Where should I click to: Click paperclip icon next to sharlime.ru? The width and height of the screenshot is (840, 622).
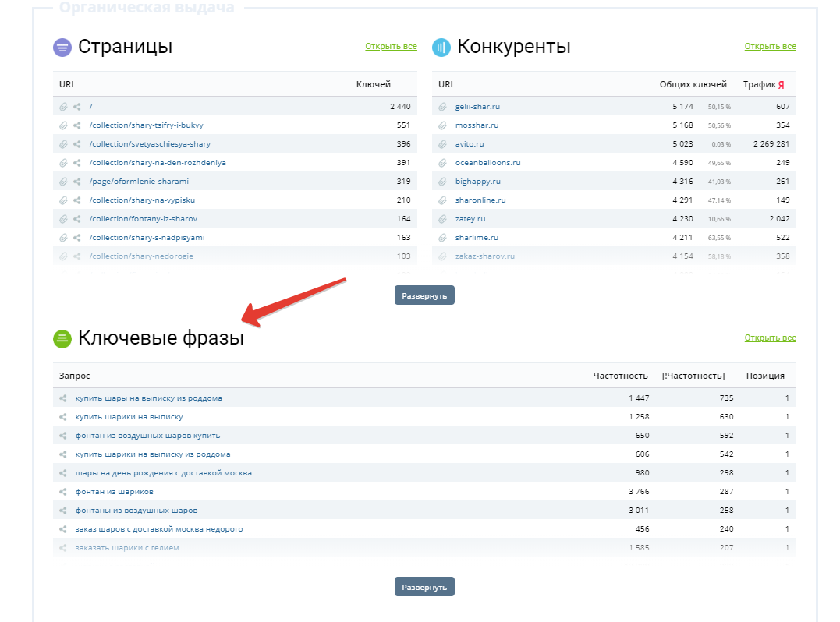click(x=442, y=238)
